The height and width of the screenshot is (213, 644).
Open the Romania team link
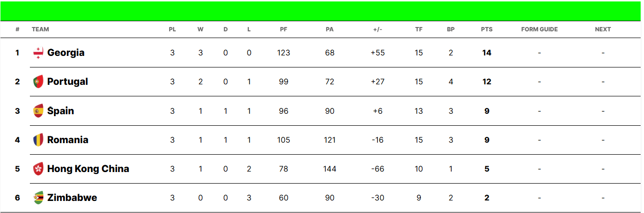pyautogui.click(x=67, y=140)
